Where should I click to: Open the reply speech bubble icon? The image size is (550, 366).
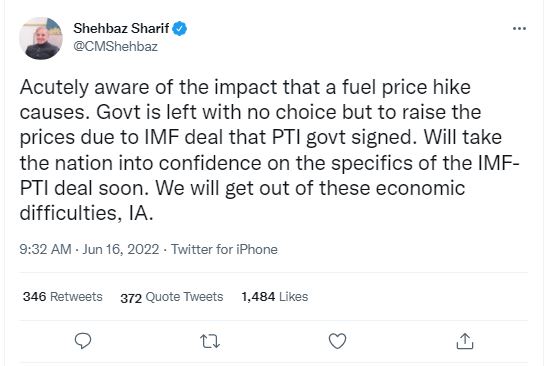click(83, 341)
